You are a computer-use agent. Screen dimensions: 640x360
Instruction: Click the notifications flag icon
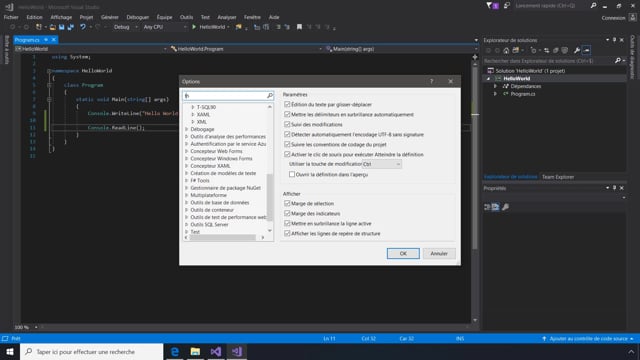[x=492, y=6]
